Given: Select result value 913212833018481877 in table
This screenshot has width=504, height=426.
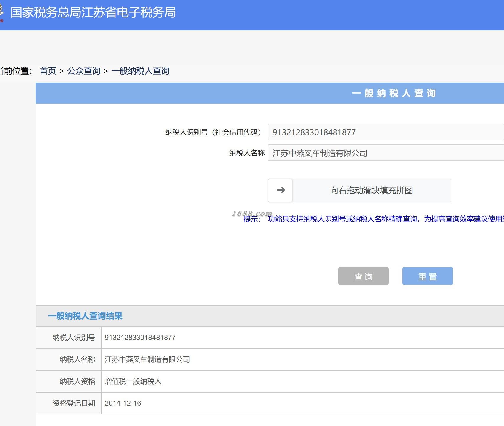Looking at the screenshot, I should click(x=140, y=338).
